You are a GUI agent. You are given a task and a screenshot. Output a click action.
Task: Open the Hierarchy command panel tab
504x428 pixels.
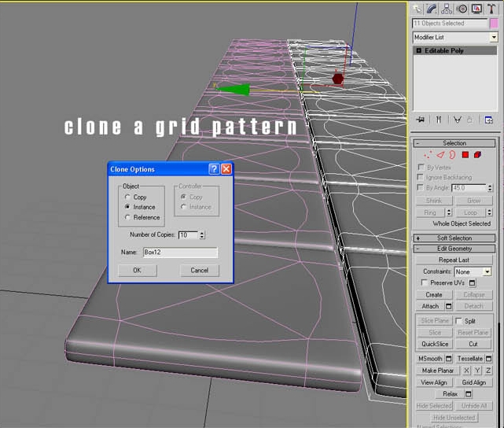[x=447, y=9]
